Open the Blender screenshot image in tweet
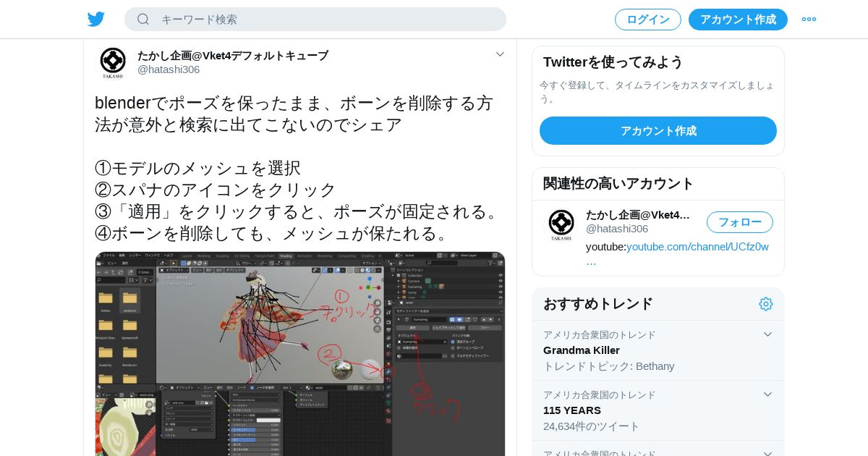 coord(300,354)
